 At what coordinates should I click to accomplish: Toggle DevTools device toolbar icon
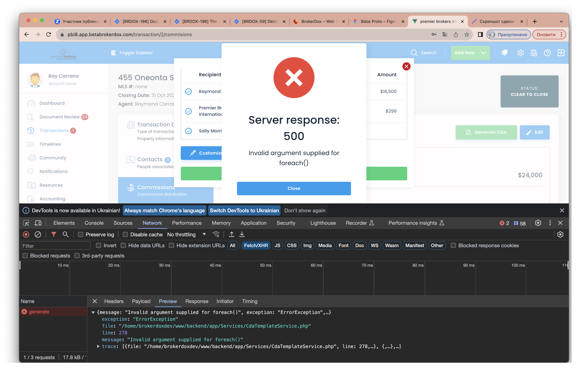(38, 223)
